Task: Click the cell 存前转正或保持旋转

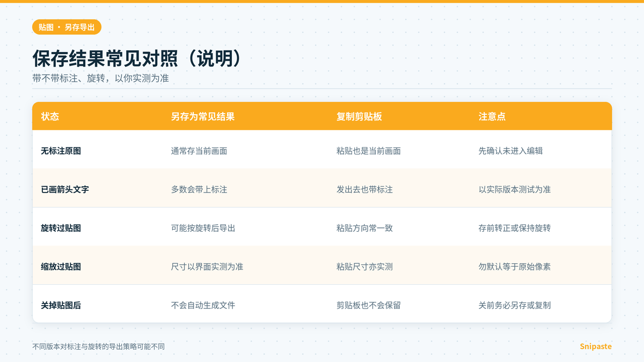Action: 515,228
